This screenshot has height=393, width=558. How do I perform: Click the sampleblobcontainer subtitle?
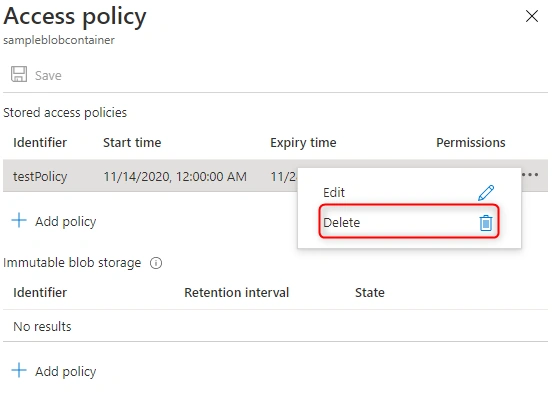tap(59, 40)
